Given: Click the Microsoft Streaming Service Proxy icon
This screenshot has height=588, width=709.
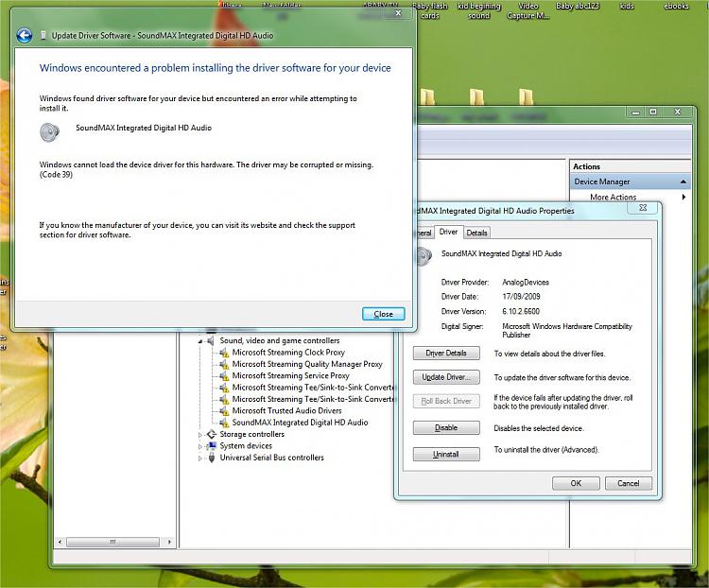Looking at the screenshot, I should 224,376.
